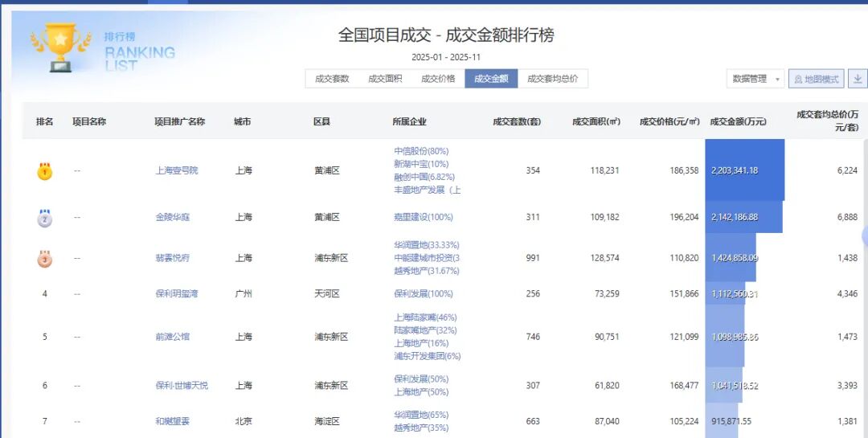Image resolution: width=868 pixels, height=438 pixels.
Task: Click the 成交套数(套) column header
Action: (x=517, y=122)
